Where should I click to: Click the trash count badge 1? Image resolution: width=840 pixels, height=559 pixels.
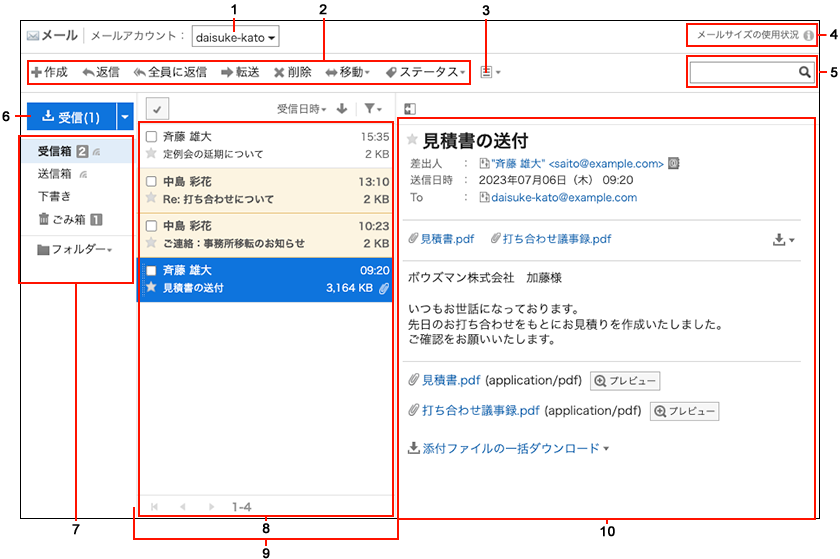click(x=96, y=219)
